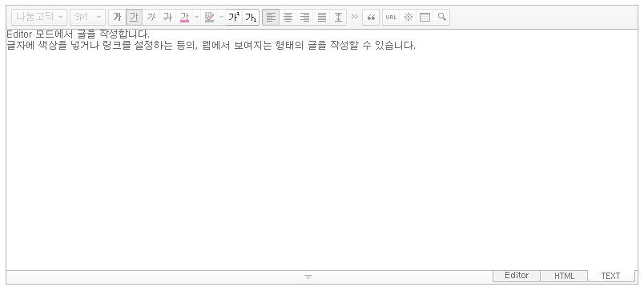Expand more toolbar options chevron
Viewport: 644px width, 291px height.
[355, 17]
